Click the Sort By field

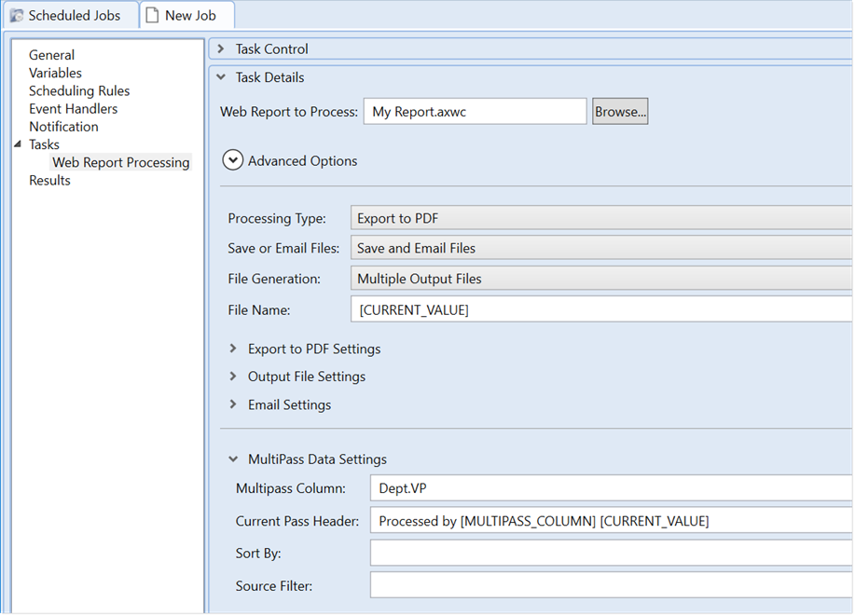(x=611, y=553)
